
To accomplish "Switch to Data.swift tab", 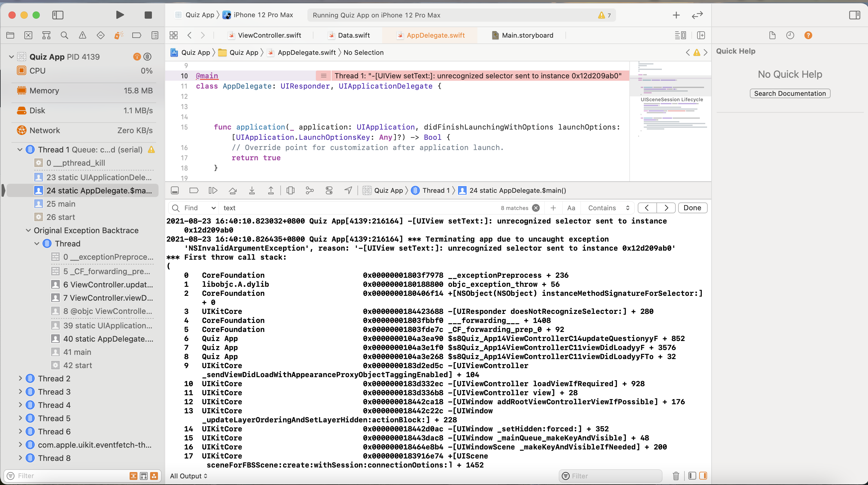I will click(x=349, y=35).
